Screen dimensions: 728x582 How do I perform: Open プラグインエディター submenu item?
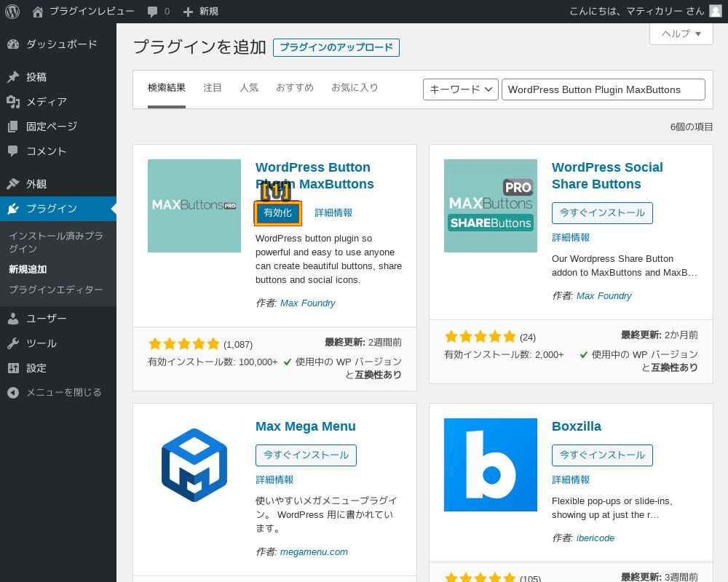pos(56,290)
